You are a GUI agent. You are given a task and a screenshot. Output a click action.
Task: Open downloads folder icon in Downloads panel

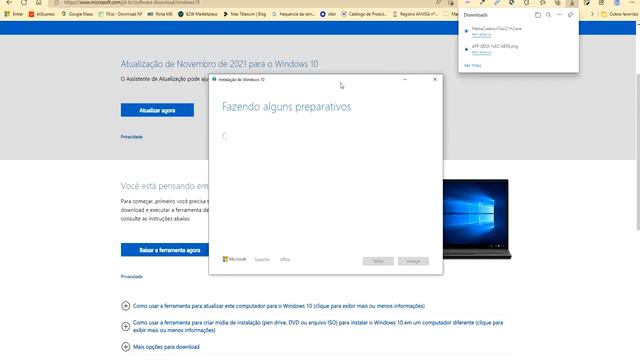(538, 15)
